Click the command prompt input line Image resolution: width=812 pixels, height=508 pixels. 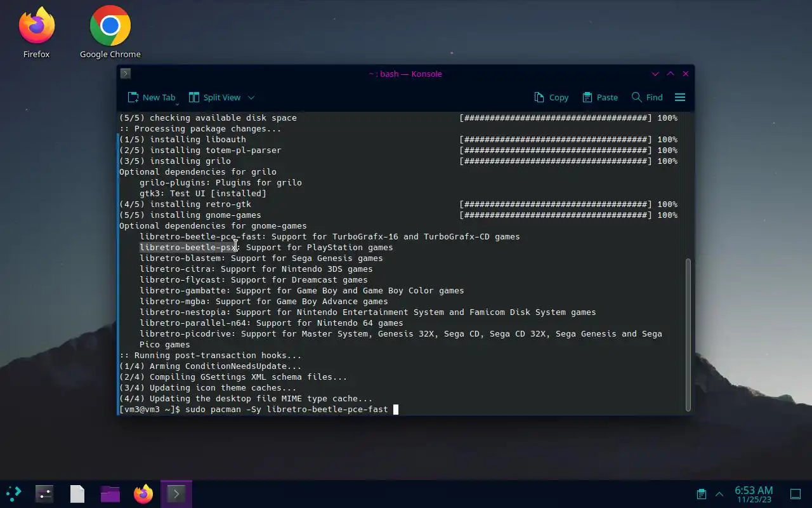coord(259,410)
